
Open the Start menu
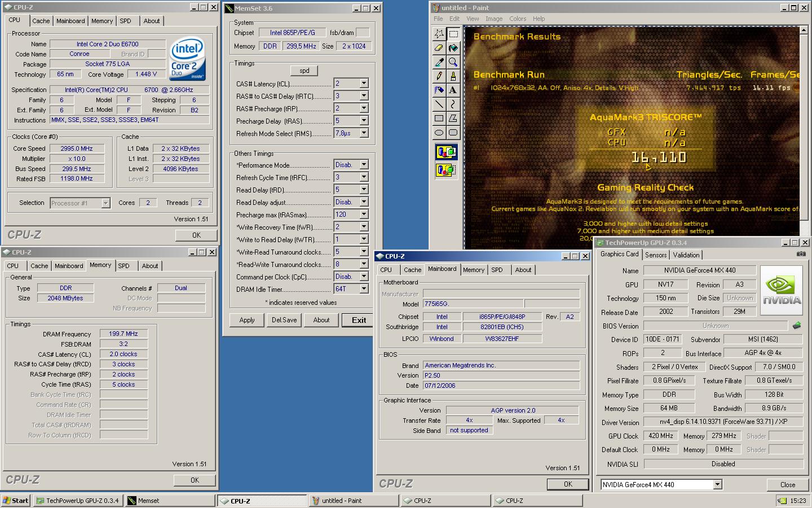pos(16,500)
